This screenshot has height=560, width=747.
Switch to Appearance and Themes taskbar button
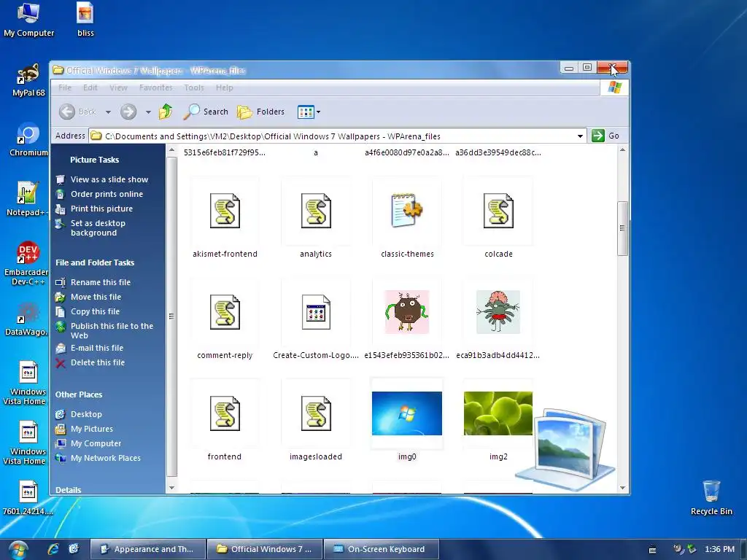click(x=147, y=549)
